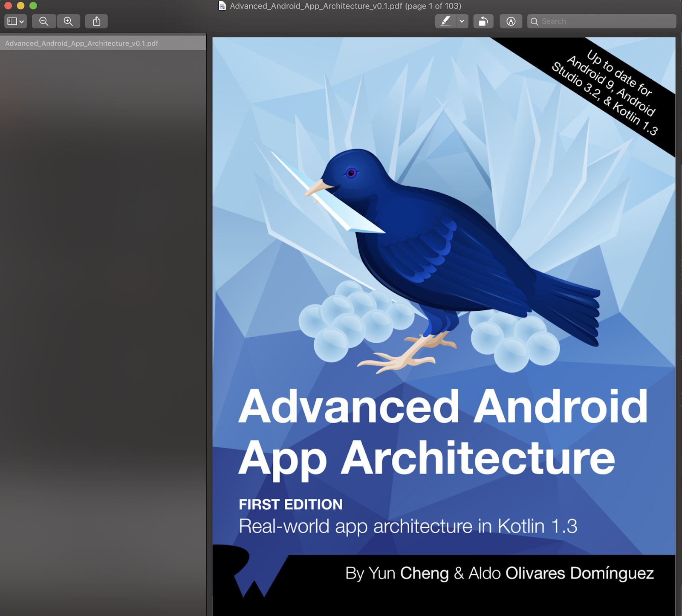Open the Share options
Viewport: 682px width, 616px height.
click(x=96, y=21)
